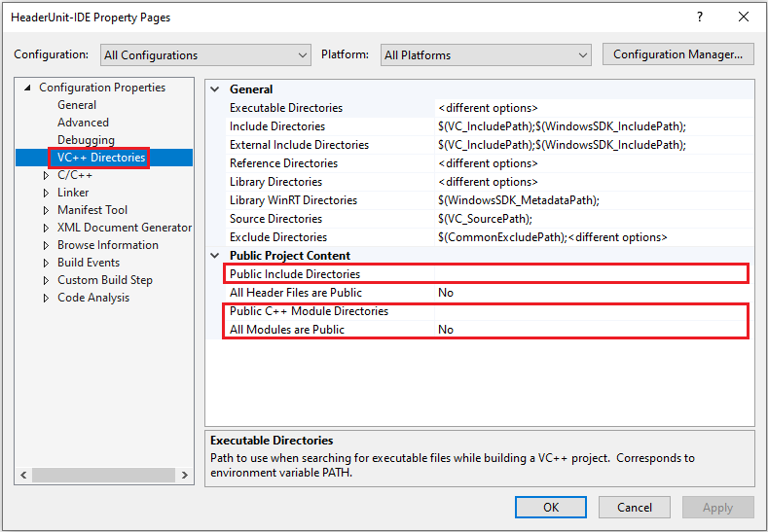
Task: Select the Code Analysis tree label
Action: (93, 298)
